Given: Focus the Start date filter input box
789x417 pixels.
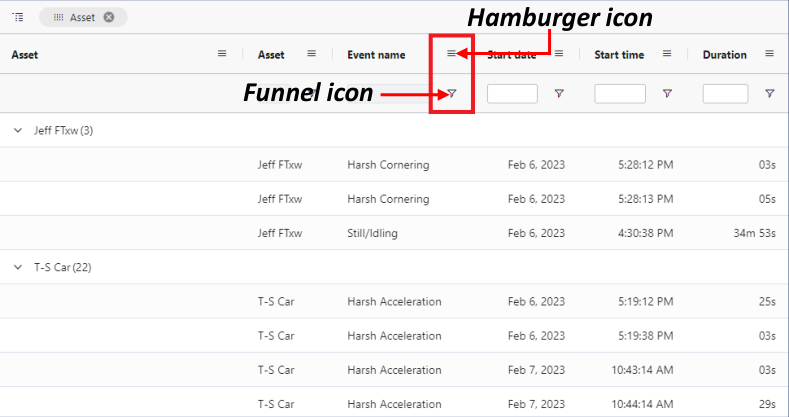Looking at the screenshot, I should [512, 94].
